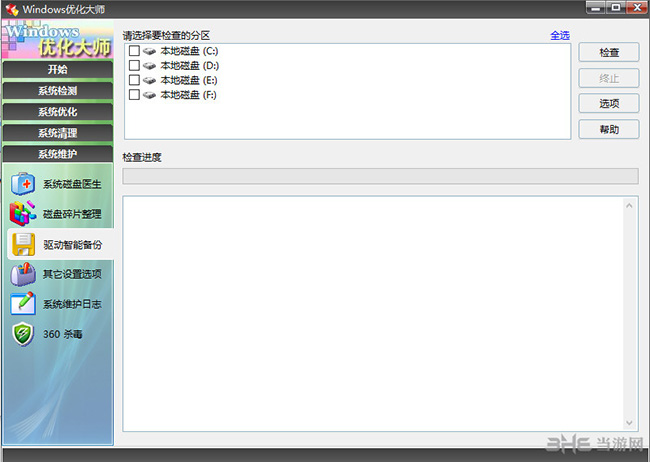Open 选项 options button
Screen dimensions: 650x462
point(609,103)
